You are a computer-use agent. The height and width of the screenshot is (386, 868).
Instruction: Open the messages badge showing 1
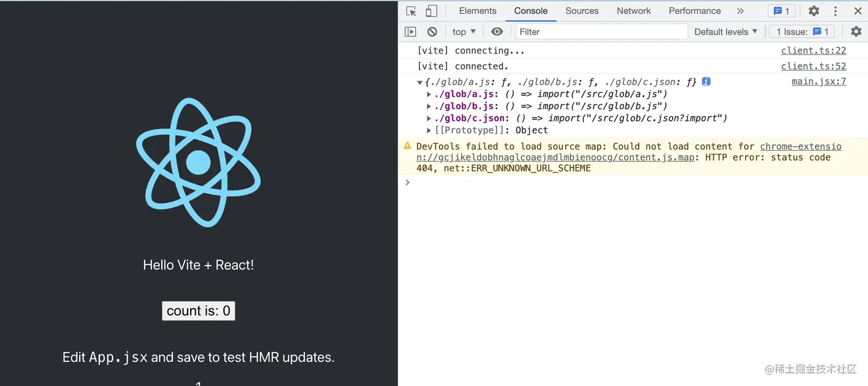coord(781,11)
